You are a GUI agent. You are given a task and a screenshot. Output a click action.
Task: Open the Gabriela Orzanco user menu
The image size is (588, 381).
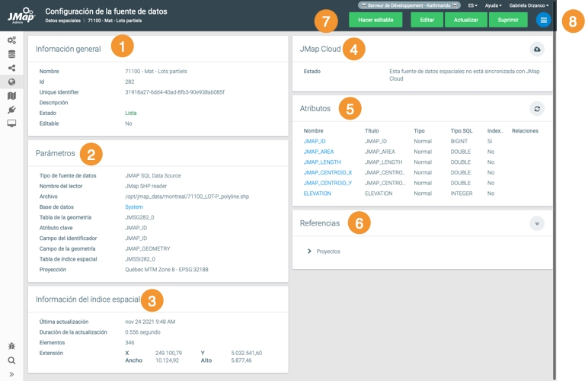click(x=529, y=5)
